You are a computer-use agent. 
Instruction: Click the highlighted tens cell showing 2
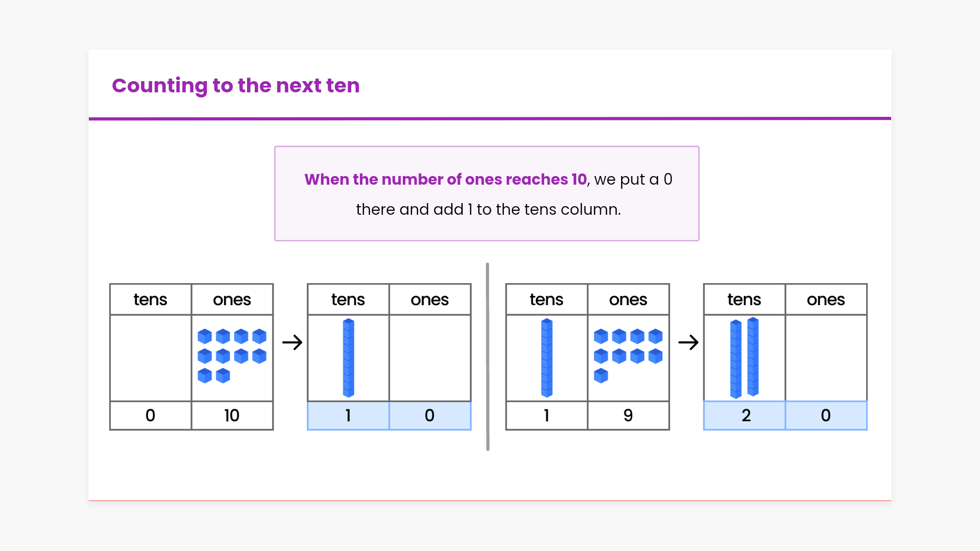coord(745,415)
